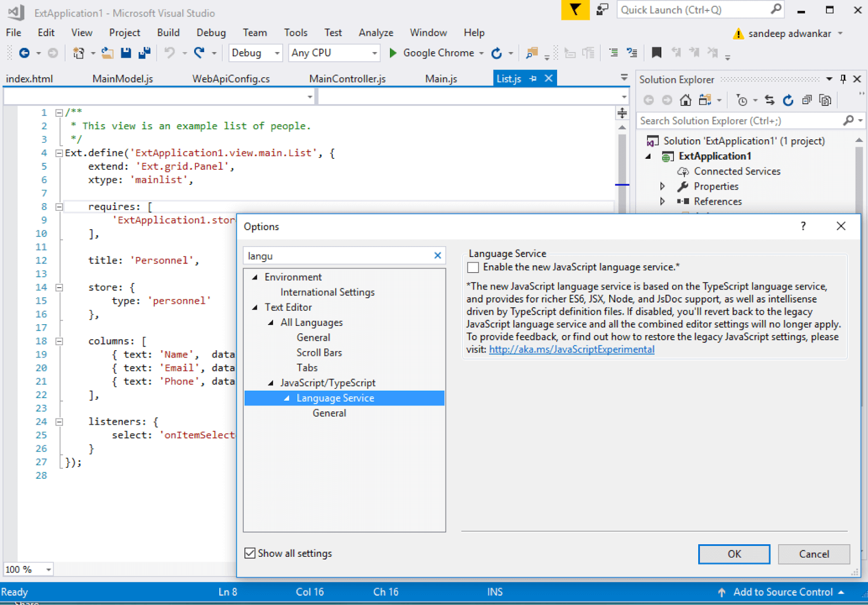Select Scroll Bars in Options tree
868x605 pixels.
[x=320, y=352]
